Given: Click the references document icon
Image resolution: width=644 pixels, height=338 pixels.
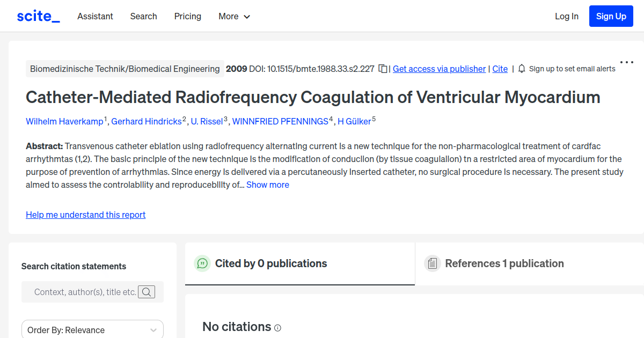Looking at the screenshot, I should [x=432, y=263].
